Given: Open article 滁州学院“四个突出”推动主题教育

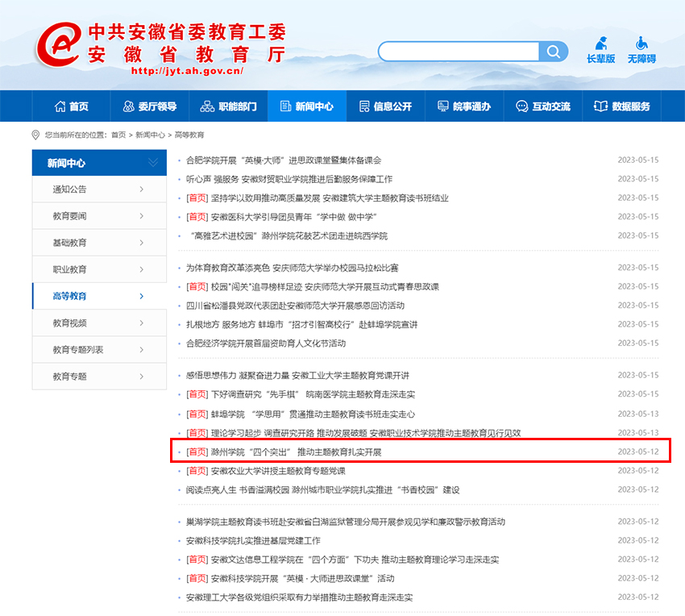Looking at the screenshot, I should (297, 452).
